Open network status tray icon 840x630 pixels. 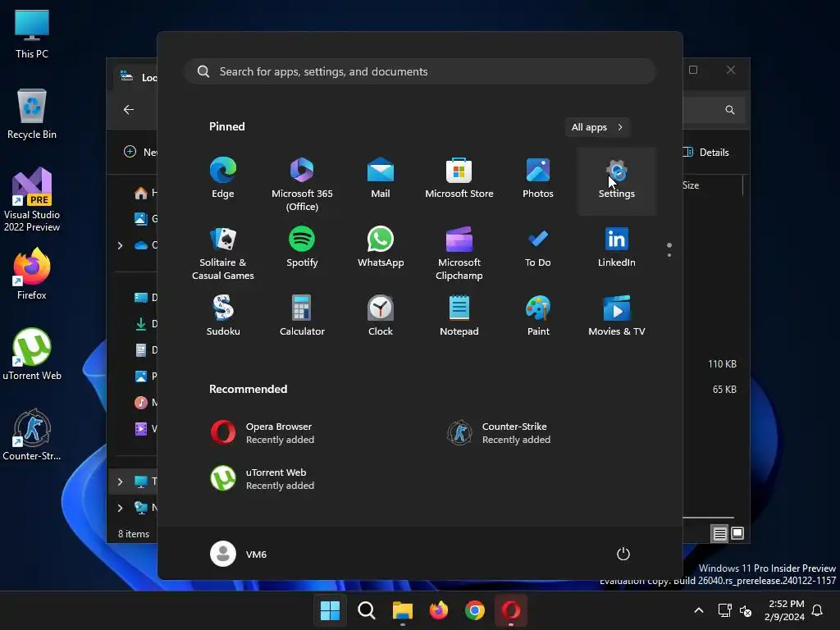click(x=725, y=610)
